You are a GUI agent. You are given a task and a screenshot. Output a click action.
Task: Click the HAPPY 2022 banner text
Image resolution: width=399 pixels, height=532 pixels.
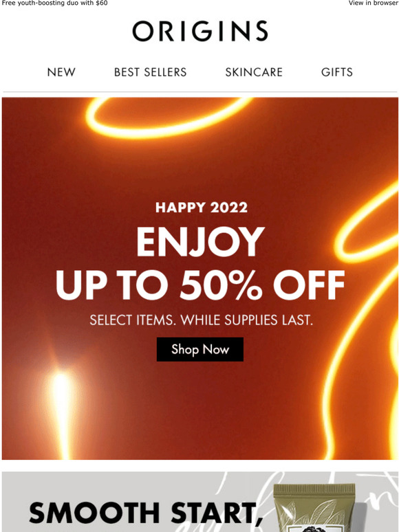coord(202,208)
